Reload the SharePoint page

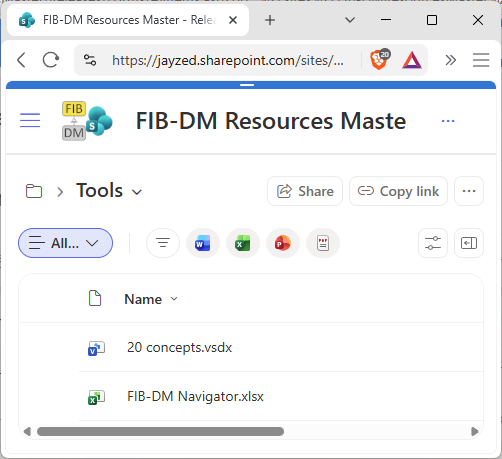[x=51, y=60]
